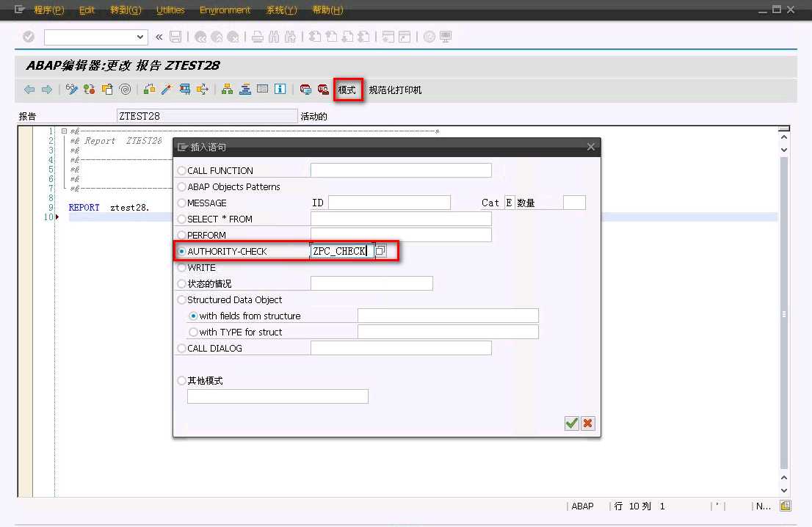Click the scroll-down arrow at the bottom of the editor scrollbar
The height and width of the screenshot is (527, 812).
784,490
